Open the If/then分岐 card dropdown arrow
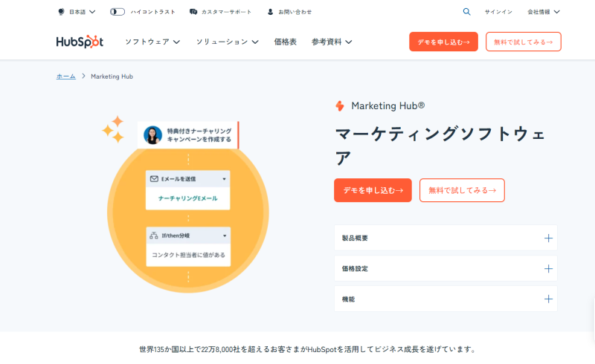The image size is (595, 364). [225, 235]
